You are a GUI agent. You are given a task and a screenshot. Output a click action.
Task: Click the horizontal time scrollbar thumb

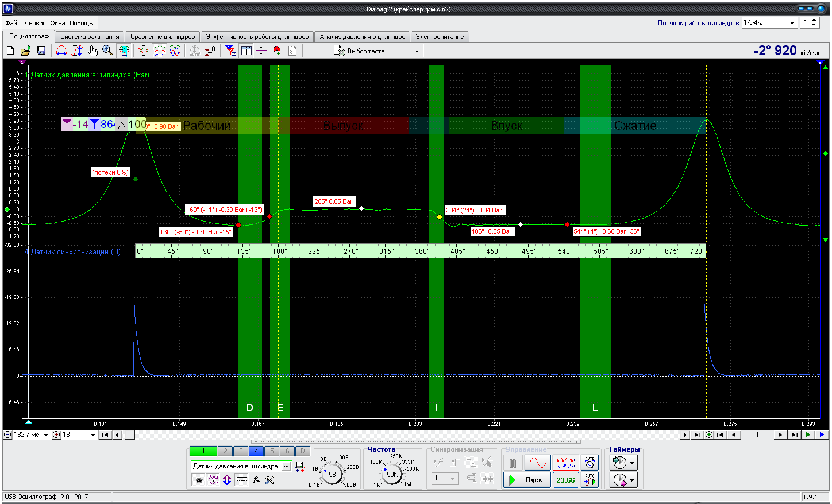[x=130, y=435]
